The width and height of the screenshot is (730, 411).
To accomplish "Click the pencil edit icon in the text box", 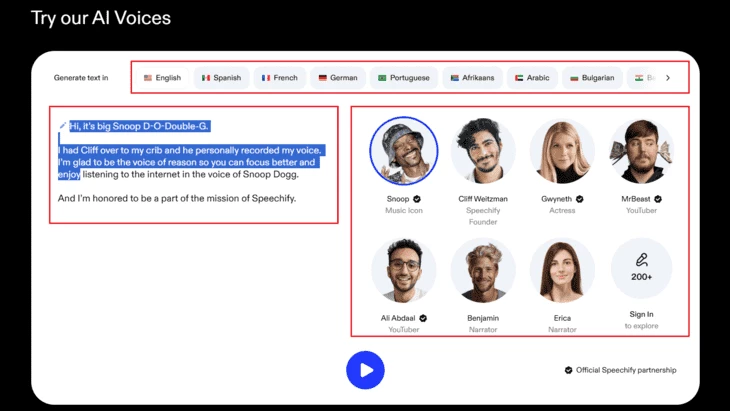I will [62, 126].
